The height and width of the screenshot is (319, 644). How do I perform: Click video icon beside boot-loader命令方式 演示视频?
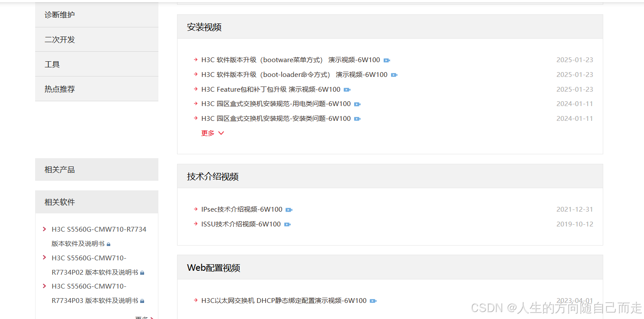tap(394, 75)
